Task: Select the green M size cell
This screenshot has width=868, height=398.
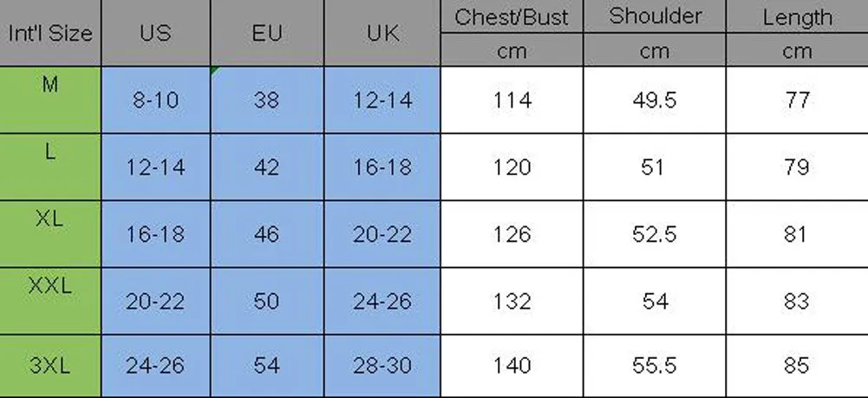Action: (50, 100)
